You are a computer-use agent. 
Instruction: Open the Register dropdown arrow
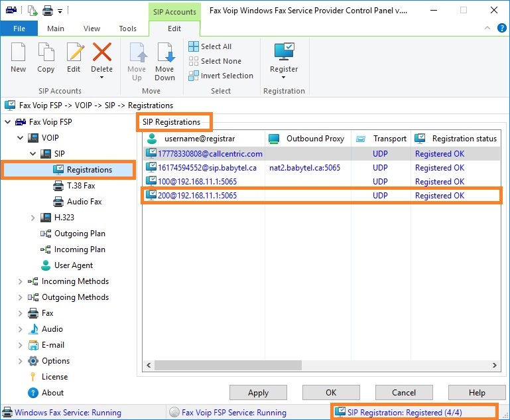pos(284,78)
